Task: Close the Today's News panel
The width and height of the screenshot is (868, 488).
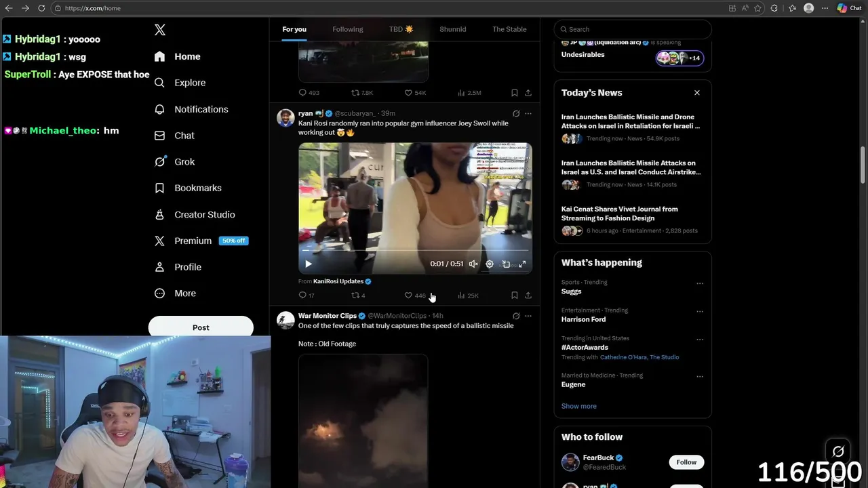Action: click(x=696, y=93)
